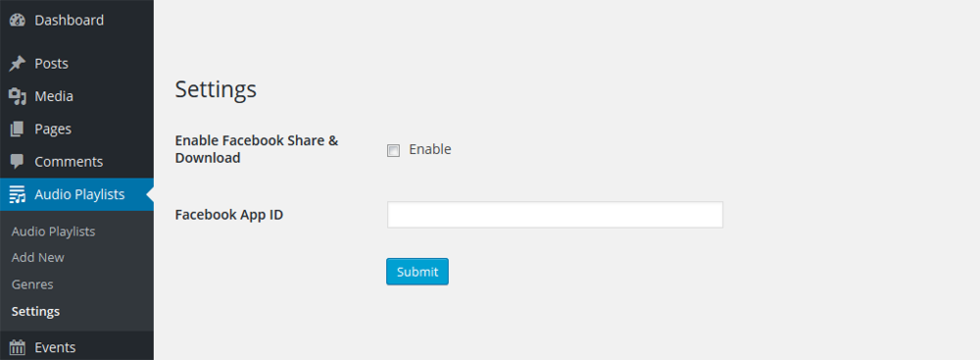Submit the settings form
Viewport: 980px width, 360px height.
[417, 272]
